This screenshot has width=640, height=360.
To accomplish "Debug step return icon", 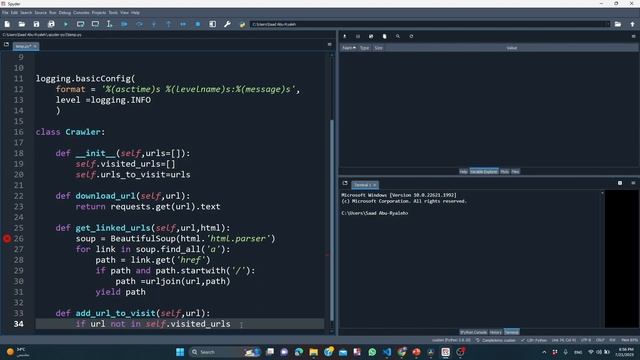I will tap(169, 24).
